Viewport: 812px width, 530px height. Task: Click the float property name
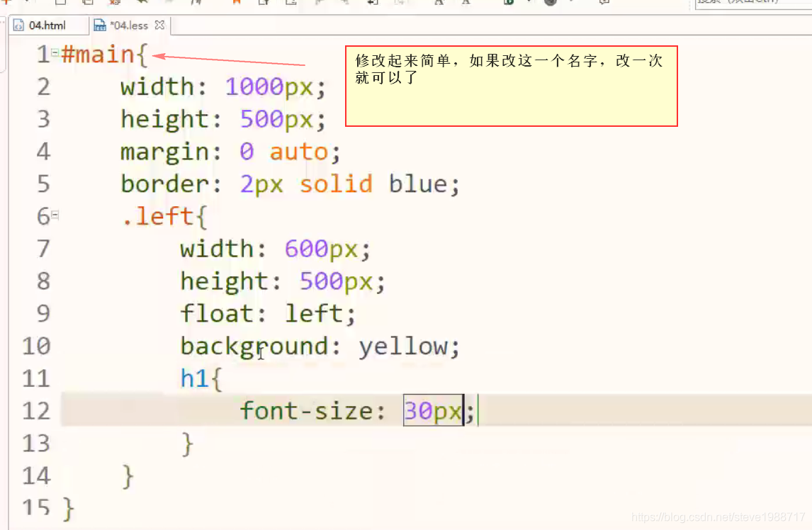(217, 313)
